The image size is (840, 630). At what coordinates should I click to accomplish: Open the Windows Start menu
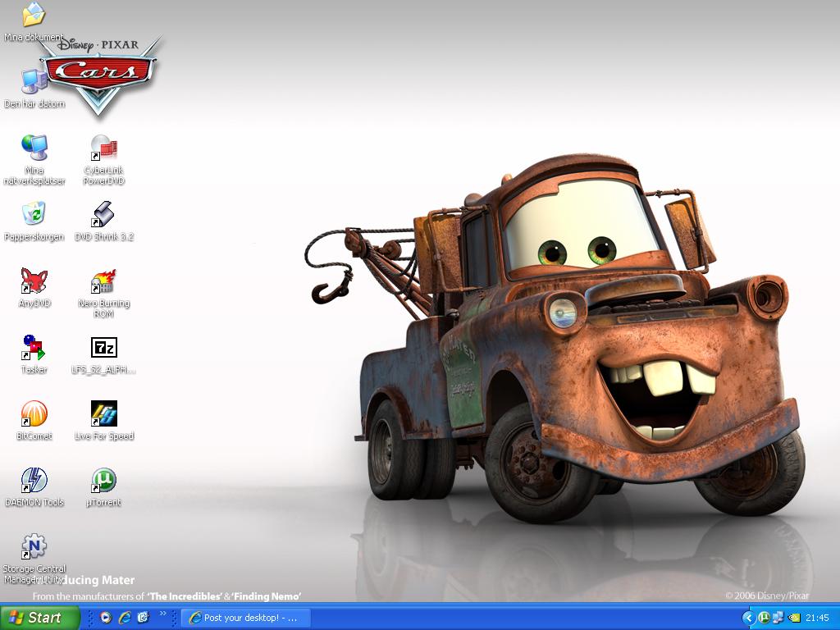[39, 618]
